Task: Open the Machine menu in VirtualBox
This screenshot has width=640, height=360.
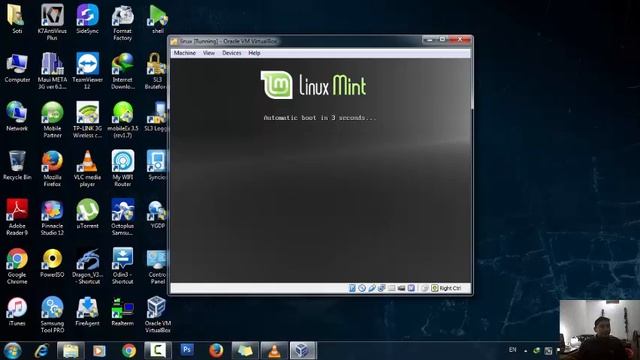Action: coord(184,53)
